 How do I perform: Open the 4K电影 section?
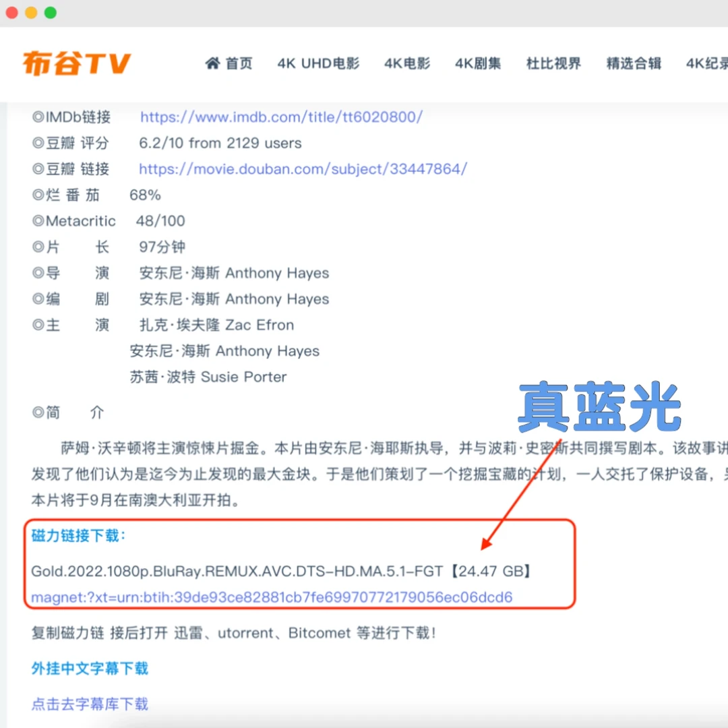(x=406, y=63)
